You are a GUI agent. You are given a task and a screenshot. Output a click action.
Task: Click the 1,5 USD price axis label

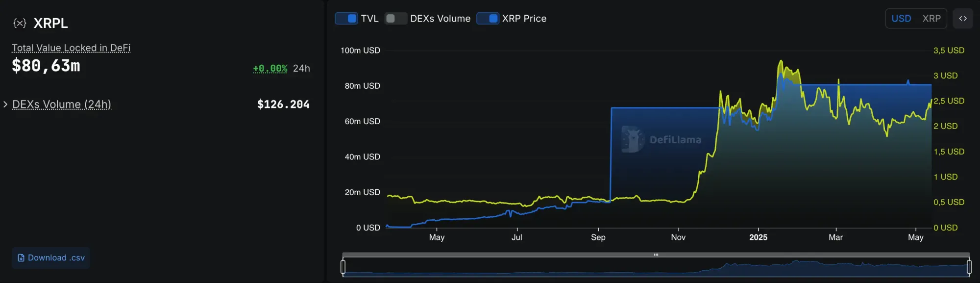click(949, 152)
